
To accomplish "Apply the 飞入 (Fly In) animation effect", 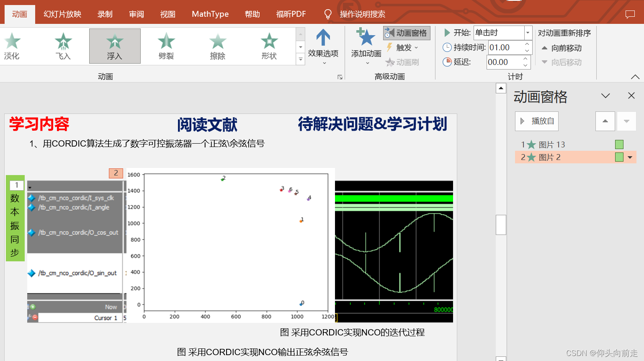I will (63, 46).
